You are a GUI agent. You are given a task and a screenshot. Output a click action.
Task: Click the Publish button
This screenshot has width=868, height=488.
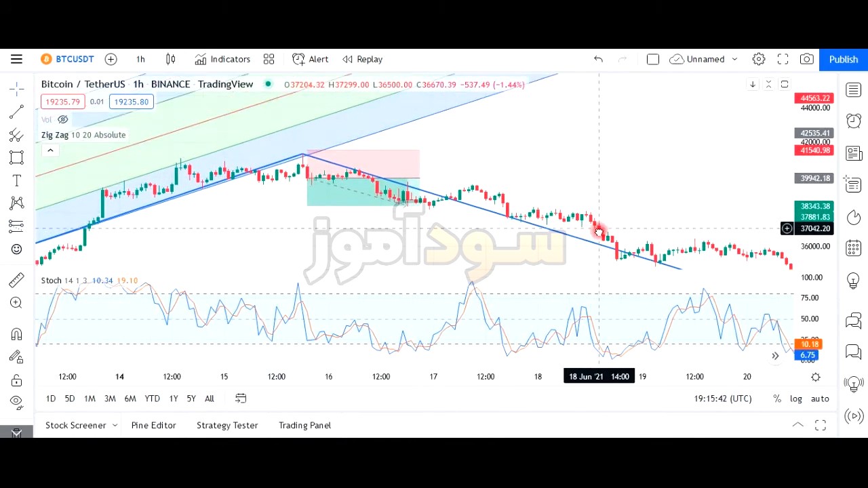(x=844, y=59)
